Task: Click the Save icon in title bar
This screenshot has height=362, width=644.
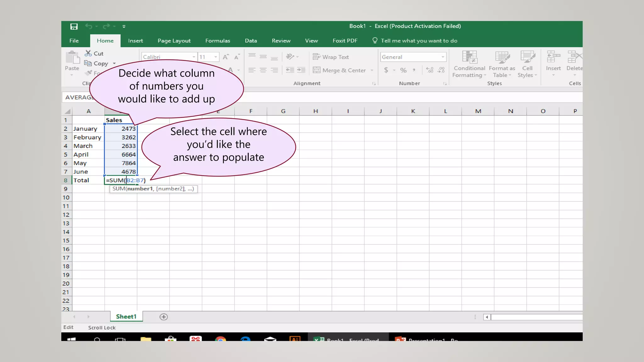Action: (x=74, y=26)
